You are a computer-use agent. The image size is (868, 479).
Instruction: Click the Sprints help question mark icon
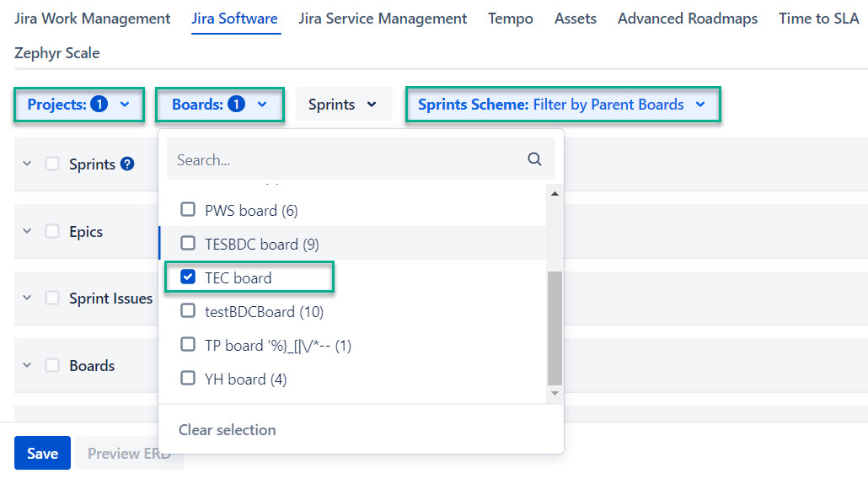[x=127, y=164]
